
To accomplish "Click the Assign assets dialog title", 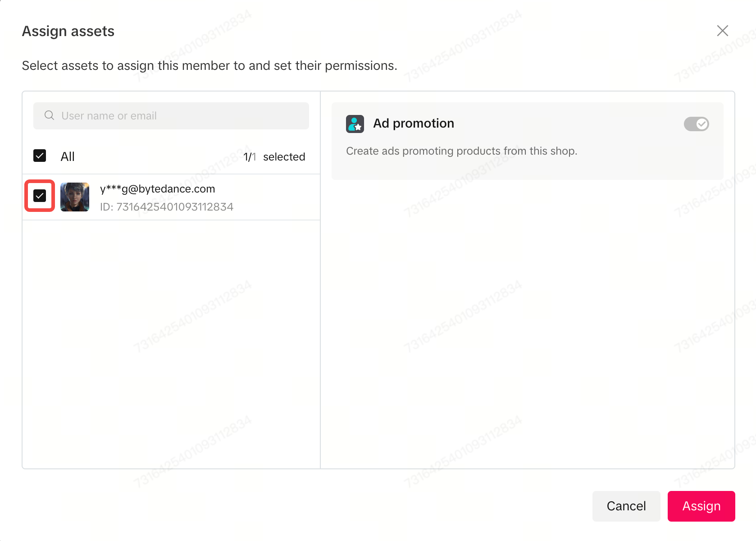I will coord(68,31).
